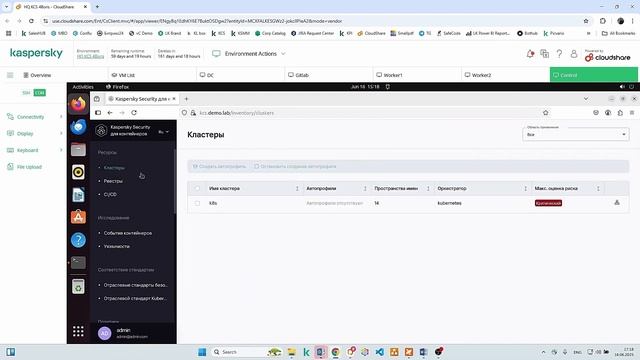Image resolution: width=640 pixels, height=360 pixels.
Task: Collapse CloudShare sidebar with hamburger icon
Action: [10, 75]
